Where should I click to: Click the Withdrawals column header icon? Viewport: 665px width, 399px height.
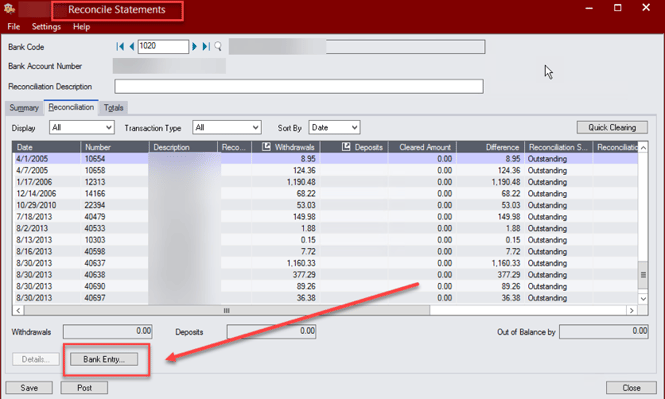pos(266,147)
